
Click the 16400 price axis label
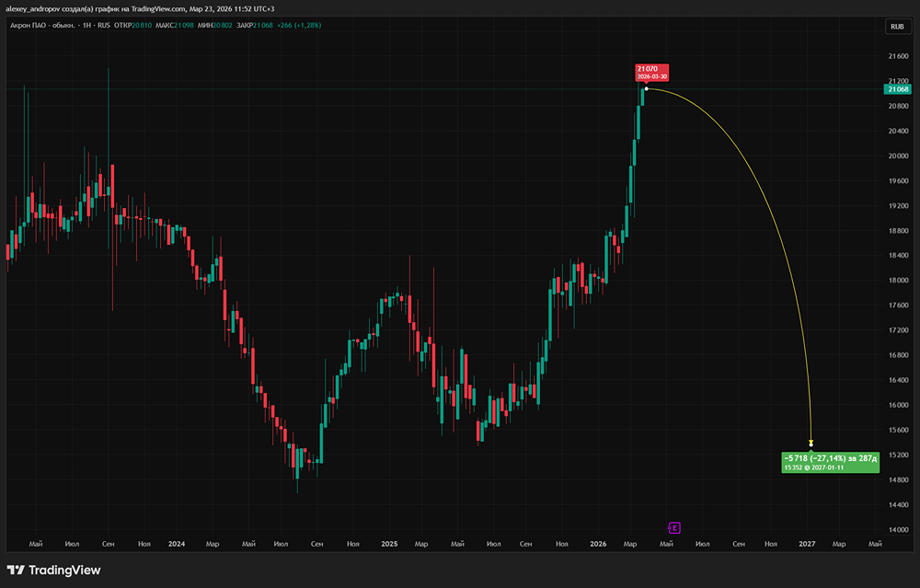point(898,380)
